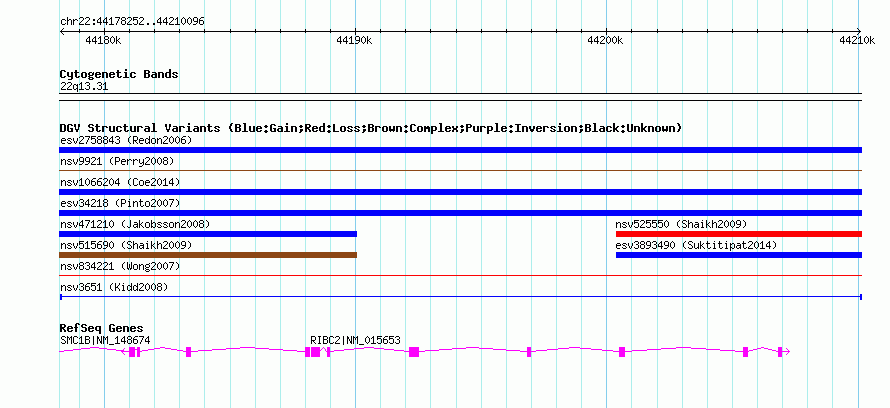Click the RIBC2|NM_015653 gene label
Viewport: 890px width, 408px height.
pos(355,340)
